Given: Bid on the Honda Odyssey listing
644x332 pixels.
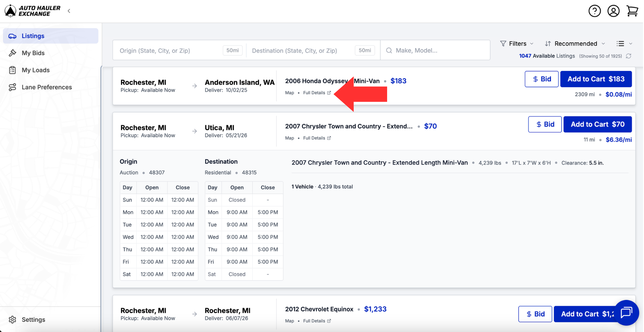Looking at the screenshot, I should tap(541, 79).
